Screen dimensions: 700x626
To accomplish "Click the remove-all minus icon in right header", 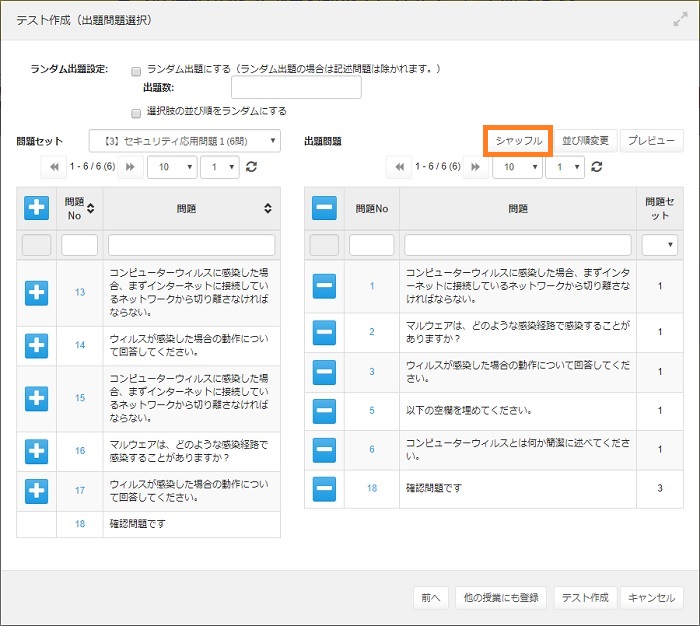I will [x=324, y=208].
